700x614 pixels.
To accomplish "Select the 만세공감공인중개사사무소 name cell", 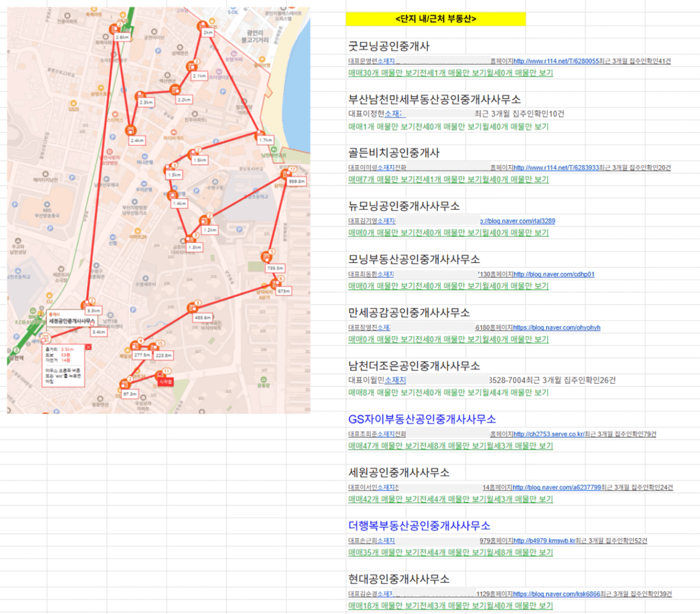I will coord(409,313).
